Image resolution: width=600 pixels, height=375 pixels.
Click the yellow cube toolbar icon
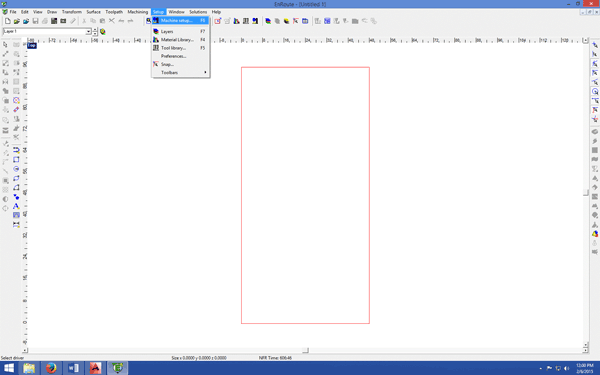pos(287,21)
